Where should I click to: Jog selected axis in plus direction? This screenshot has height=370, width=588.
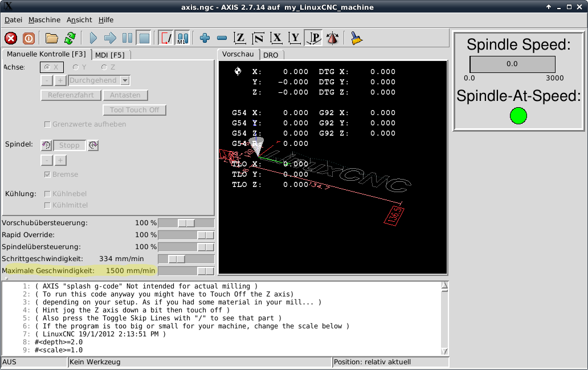[60, 80]
